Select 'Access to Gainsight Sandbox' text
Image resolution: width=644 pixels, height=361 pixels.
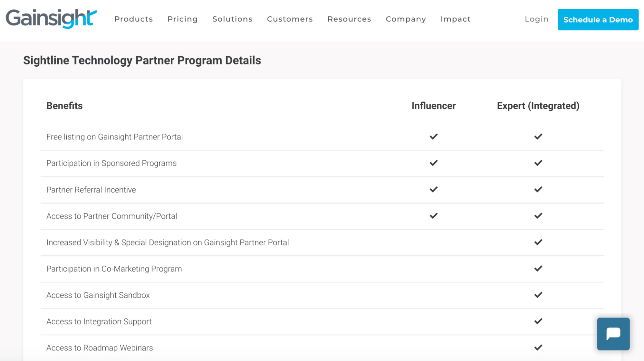tap(98, 295)
